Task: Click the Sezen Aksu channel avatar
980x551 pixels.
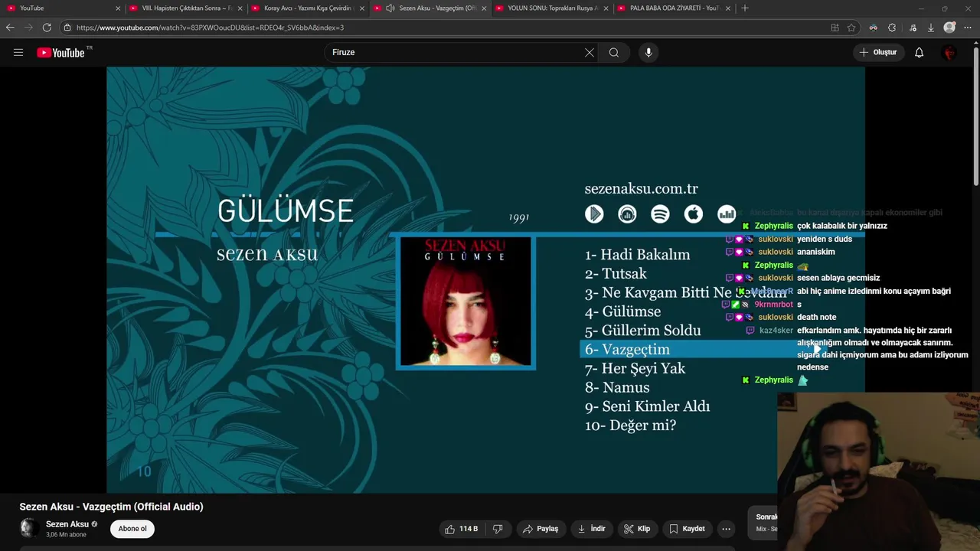Action: pos(29,528)
